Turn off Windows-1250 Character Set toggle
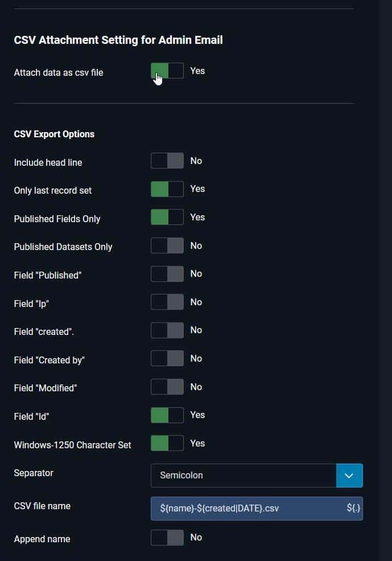 pyautogui.click(x=167, y=444)
